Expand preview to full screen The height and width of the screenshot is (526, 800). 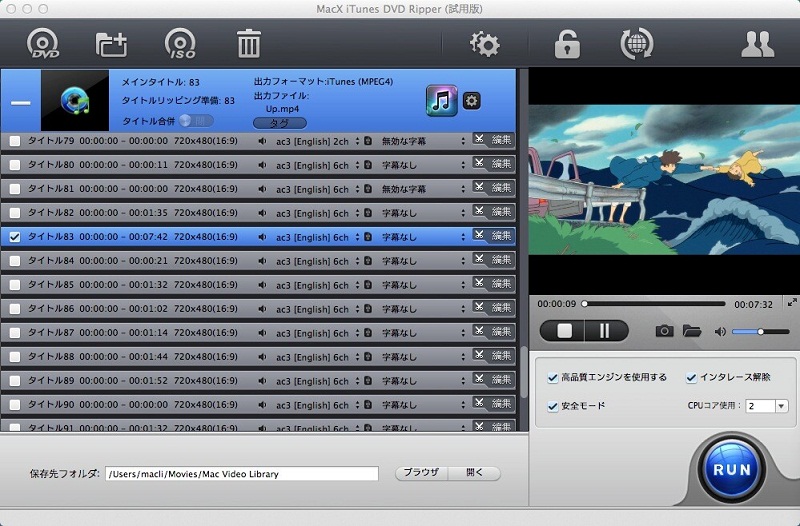pyautogui.click(x=792, y=303)
